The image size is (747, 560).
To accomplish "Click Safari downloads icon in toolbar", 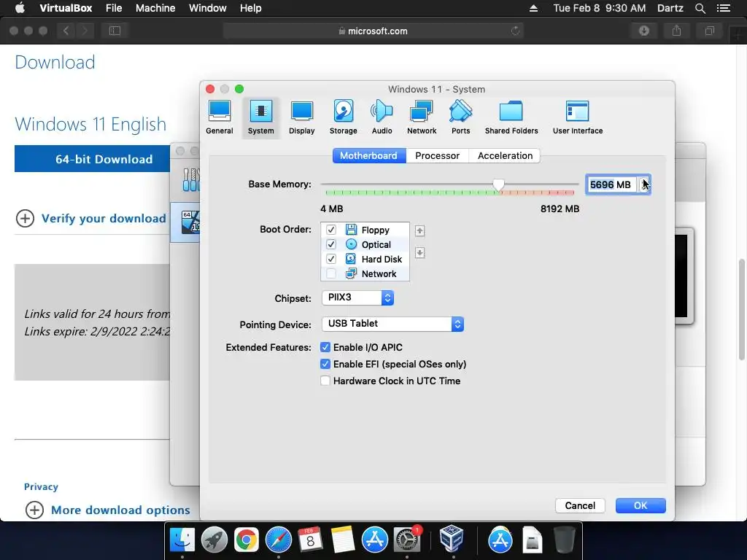I will point(644,31).
